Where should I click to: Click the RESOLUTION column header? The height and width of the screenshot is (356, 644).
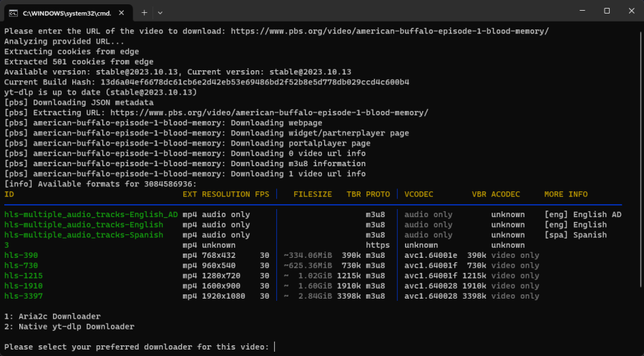click(225, 194)
